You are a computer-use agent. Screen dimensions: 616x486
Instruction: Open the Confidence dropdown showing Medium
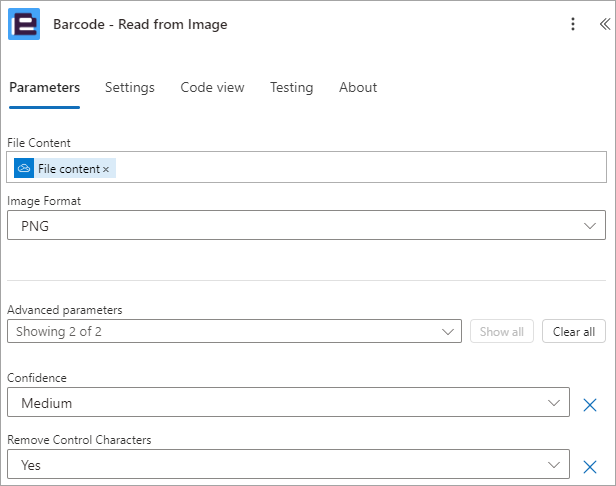click(288, 402)
